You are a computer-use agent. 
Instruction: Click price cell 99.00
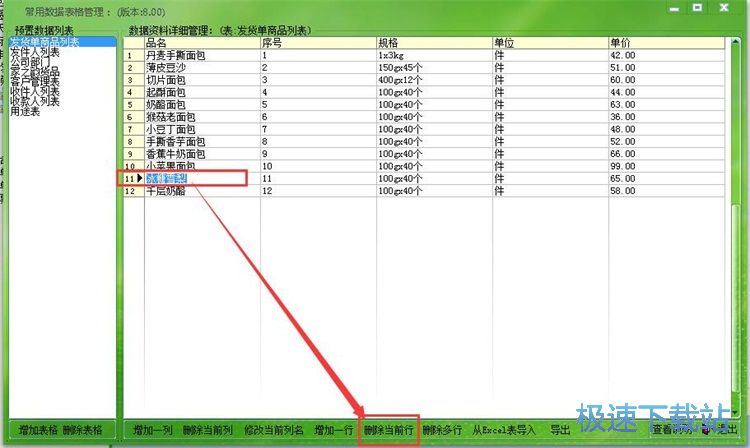point(666,166)
